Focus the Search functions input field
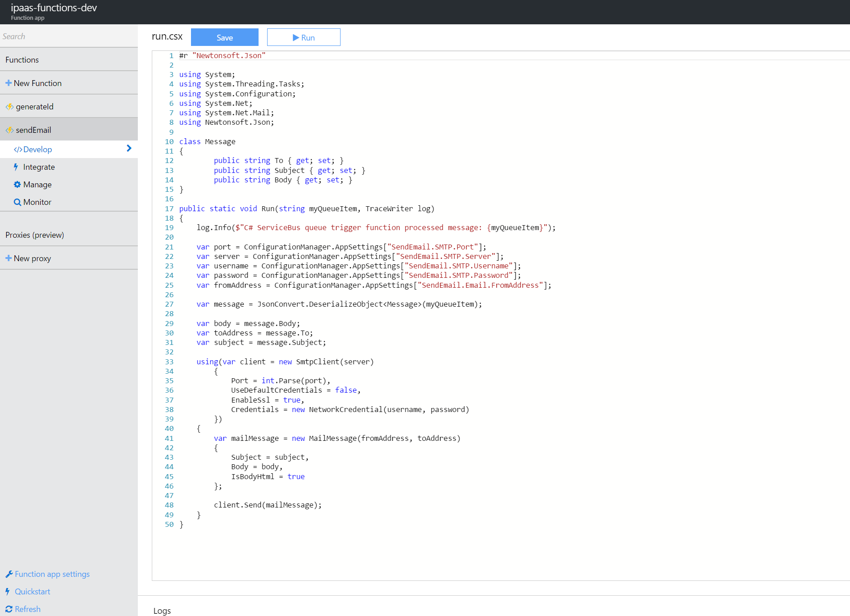The image size is (850, 616). tap(68, 36)
